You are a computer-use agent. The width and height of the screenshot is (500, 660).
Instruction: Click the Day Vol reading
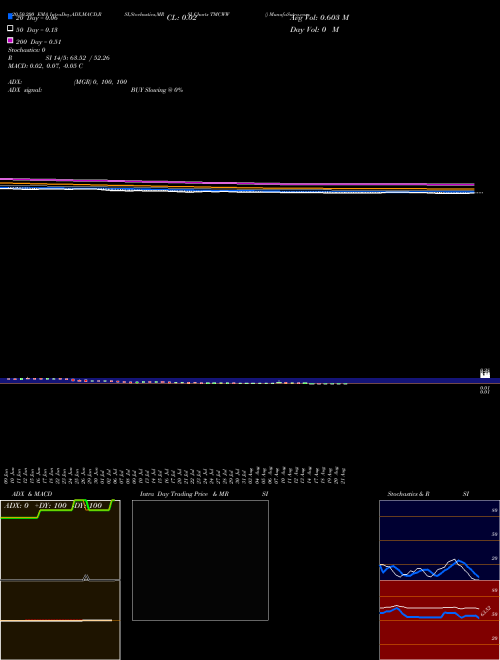pyautogui.click(x=314, y=30)
